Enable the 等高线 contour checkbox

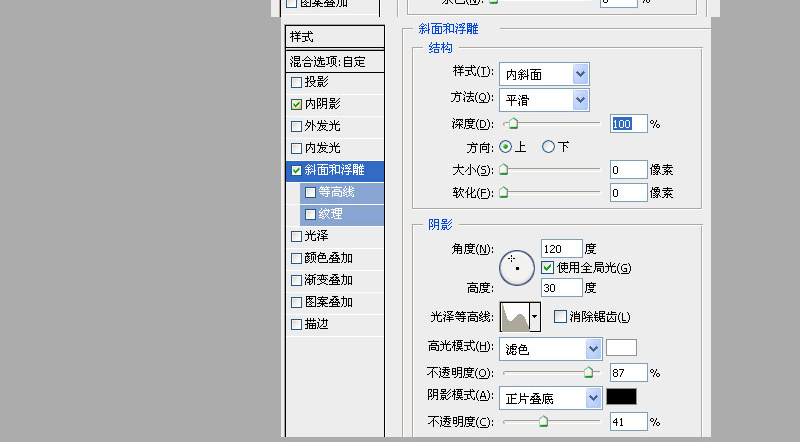point(310,192)
